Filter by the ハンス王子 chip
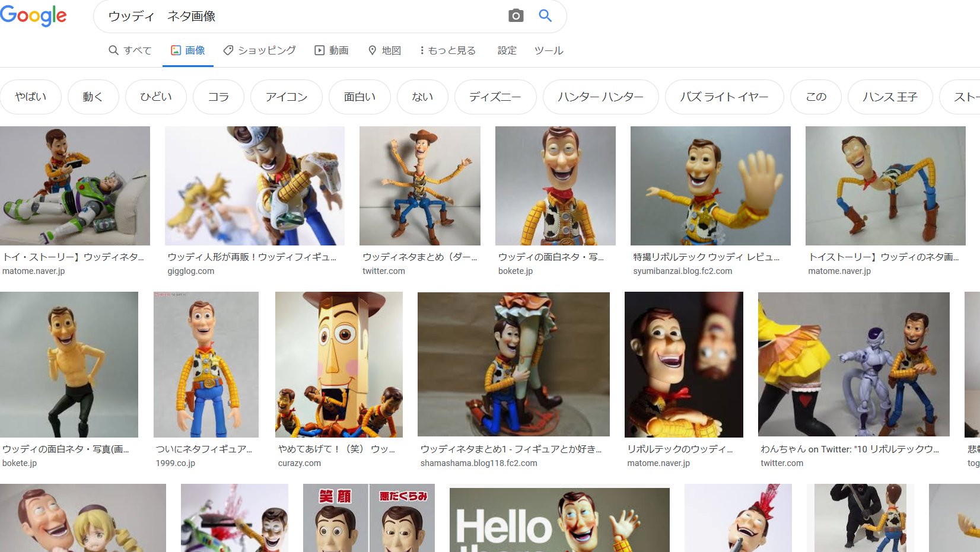 tap(890, 97)
